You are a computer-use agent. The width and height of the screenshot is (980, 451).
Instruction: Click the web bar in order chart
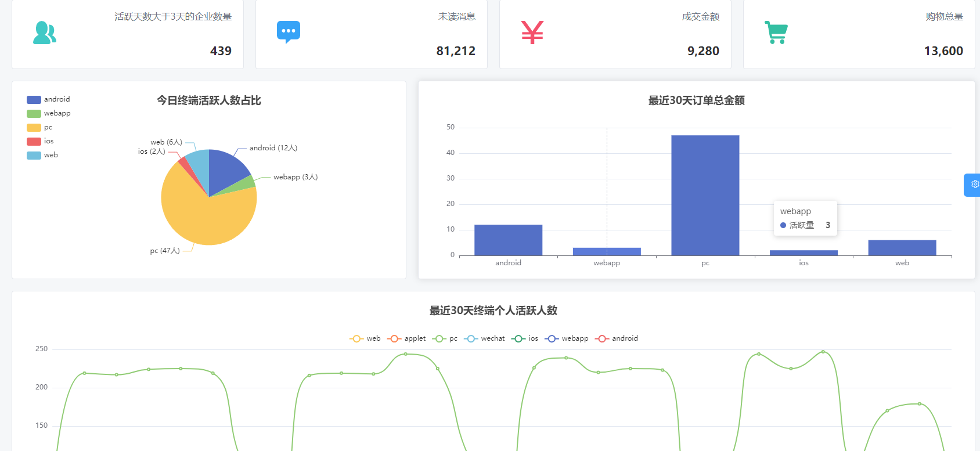(x=902, y=247)
